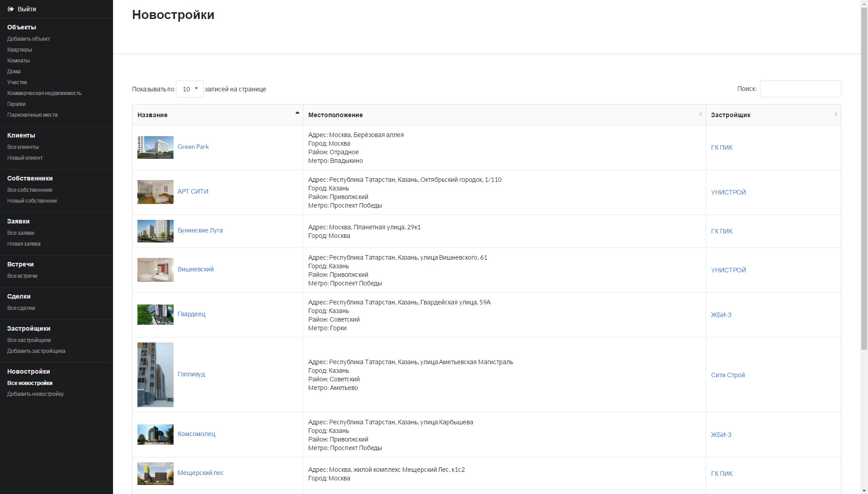Screen dimensions: 868x494
Task: Open Добавить новостройку in the sidebar
Action: [x=35, y=394]
